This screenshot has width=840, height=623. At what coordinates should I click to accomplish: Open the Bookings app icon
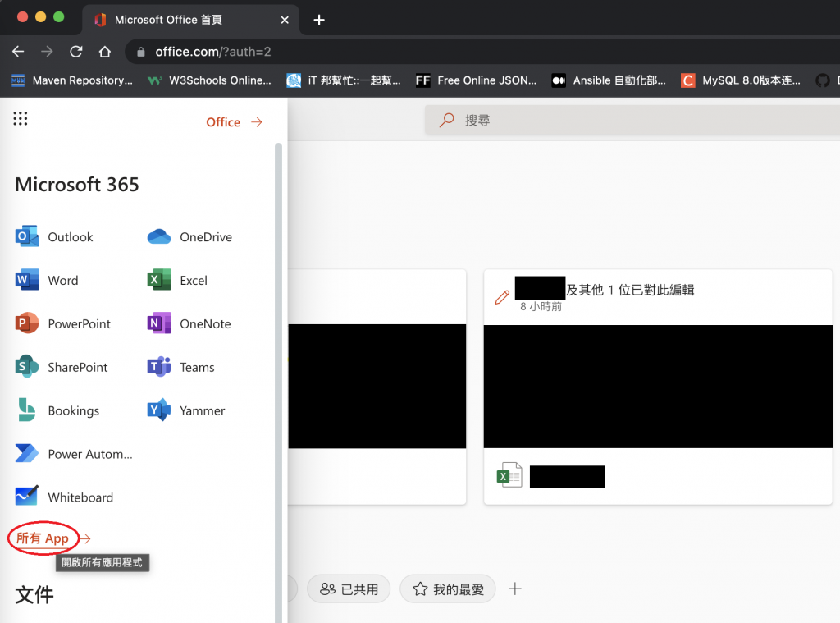(27, 410)
